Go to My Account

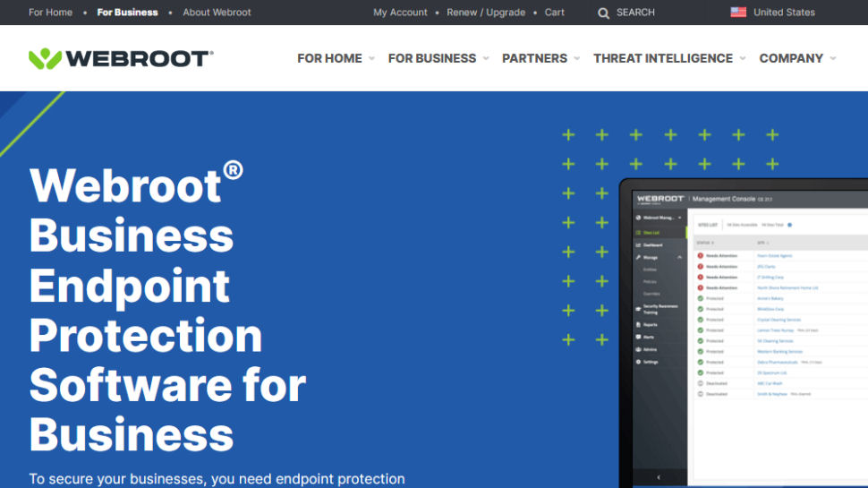(400, 13)
